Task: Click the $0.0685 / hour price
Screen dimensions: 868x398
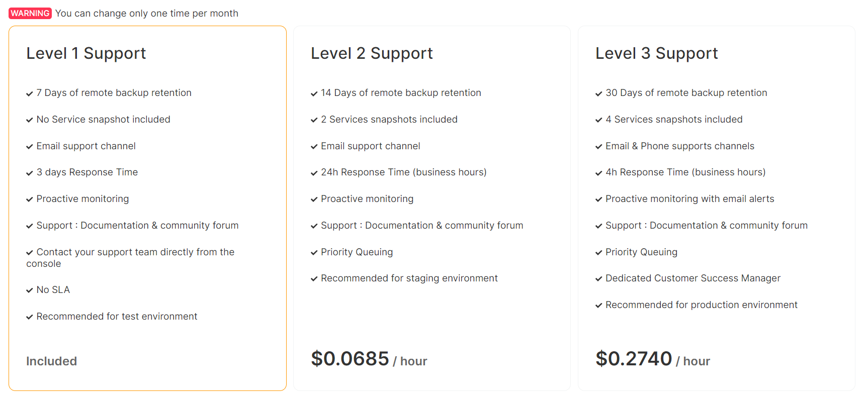Action: pyautogui.click(x=369, y=359)
